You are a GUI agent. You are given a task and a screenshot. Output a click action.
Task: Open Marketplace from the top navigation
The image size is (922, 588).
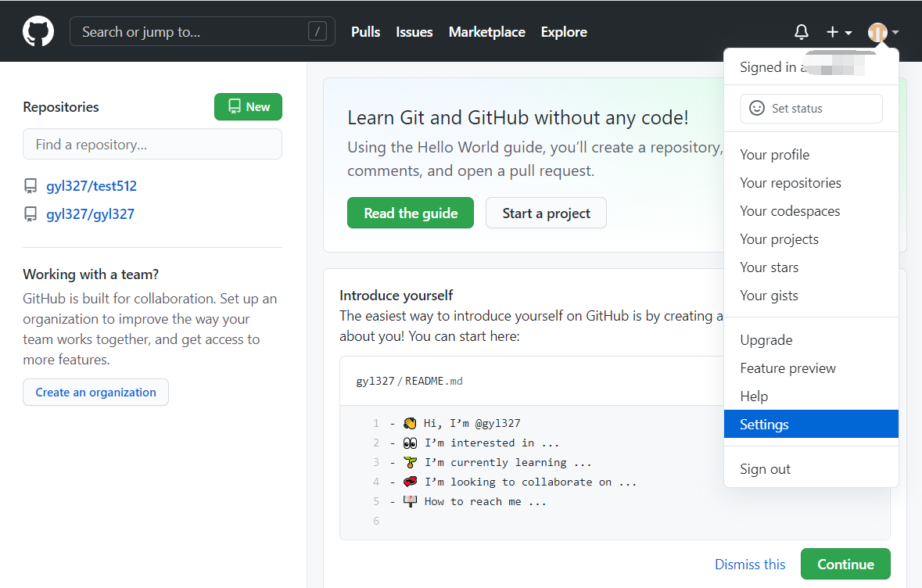click(x=486, y=31)
